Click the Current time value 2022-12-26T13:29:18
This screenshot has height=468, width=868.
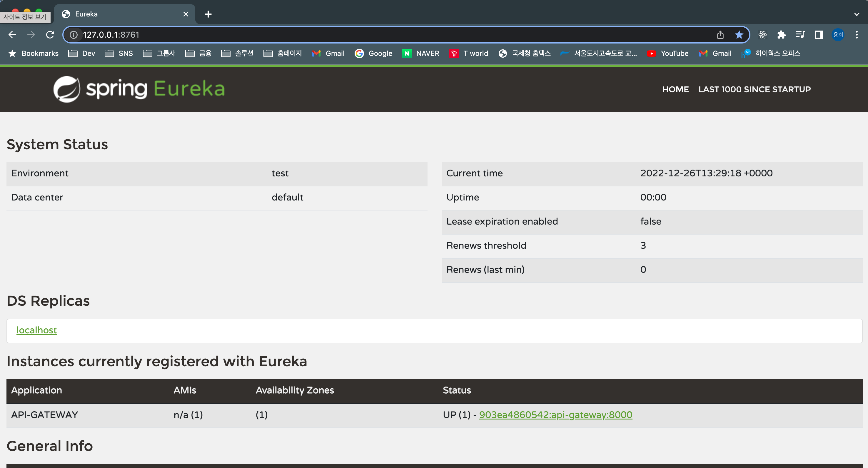(x=706, y=173)
